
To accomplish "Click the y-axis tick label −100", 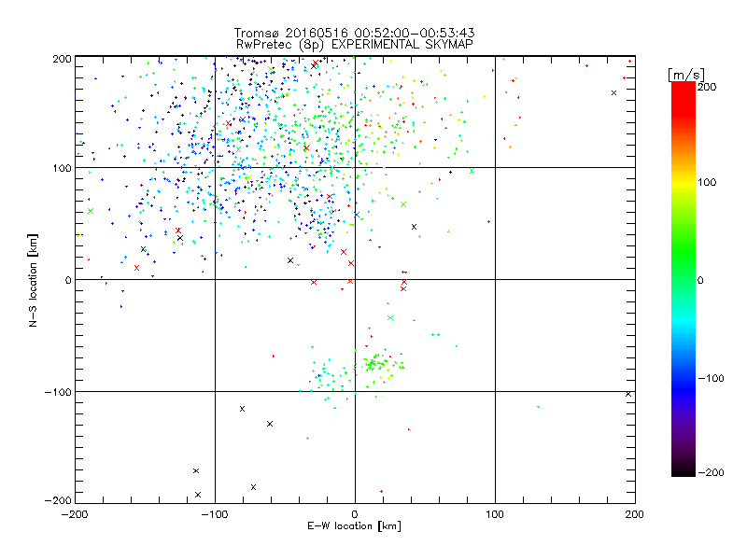I will pyautogui.click(x=58, y=392).
